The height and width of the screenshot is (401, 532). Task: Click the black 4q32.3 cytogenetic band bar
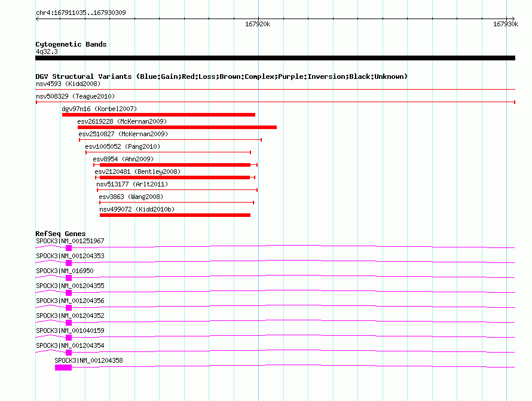(x=275, y=58)
